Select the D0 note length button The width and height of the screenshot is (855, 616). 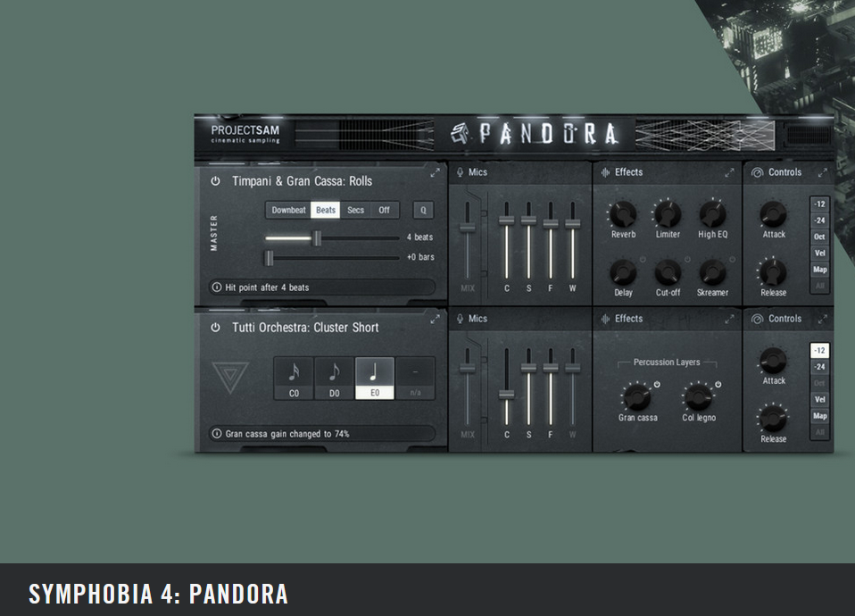(x=335, y=379)
